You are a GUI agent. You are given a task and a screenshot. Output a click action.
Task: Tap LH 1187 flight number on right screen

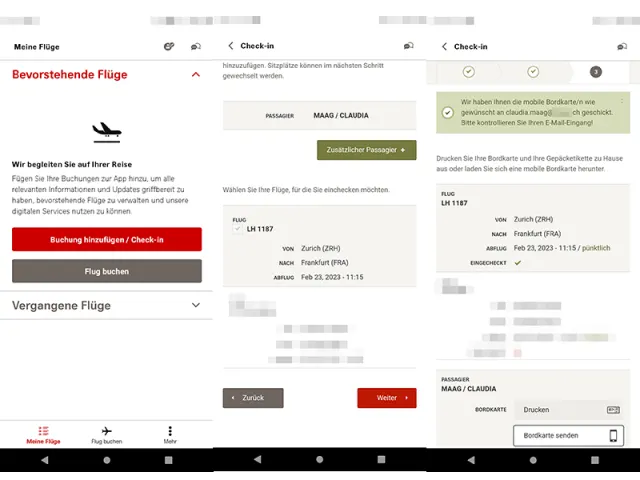click(454, 203)
